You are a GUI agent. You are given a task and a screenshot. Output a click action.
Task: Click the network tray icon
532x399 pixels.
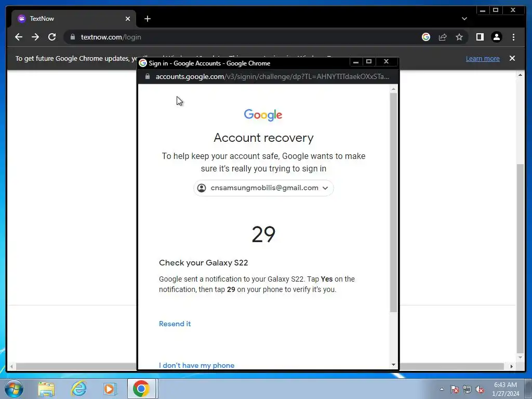point(467,389)
